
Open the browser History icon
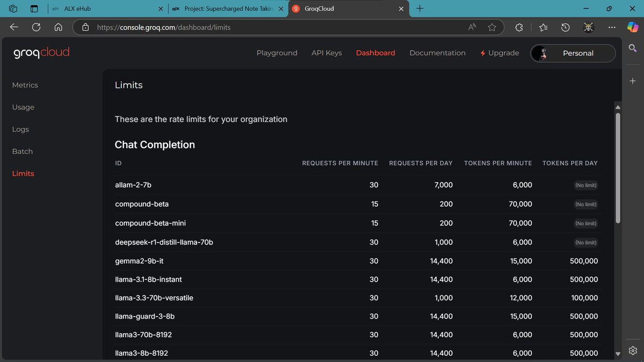tap(565, 27)
